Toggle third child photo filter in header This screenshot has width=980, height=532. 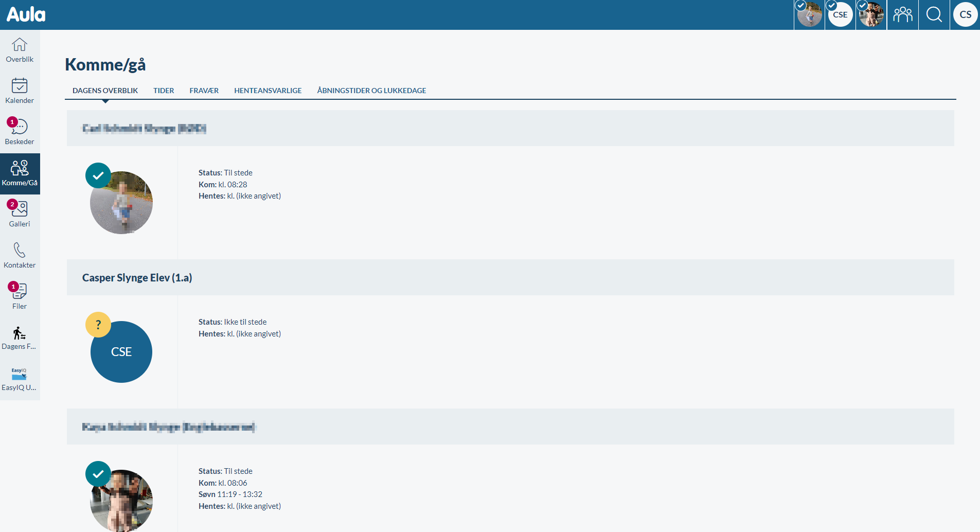pos(871,15)
